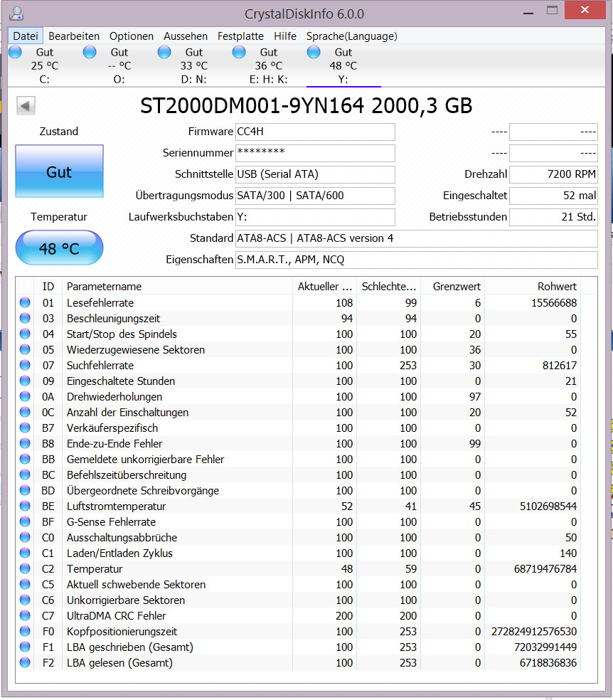Open the Sprache(Language) menu
613x700 pixels.
[351, 36]
